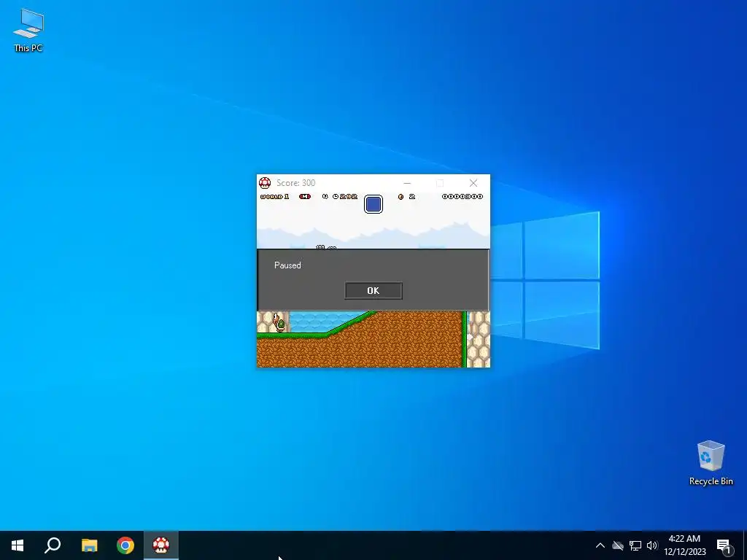Click the mushroom game icon in taskbar
This screenshot has width=747, height=560.
pos(161,545)
